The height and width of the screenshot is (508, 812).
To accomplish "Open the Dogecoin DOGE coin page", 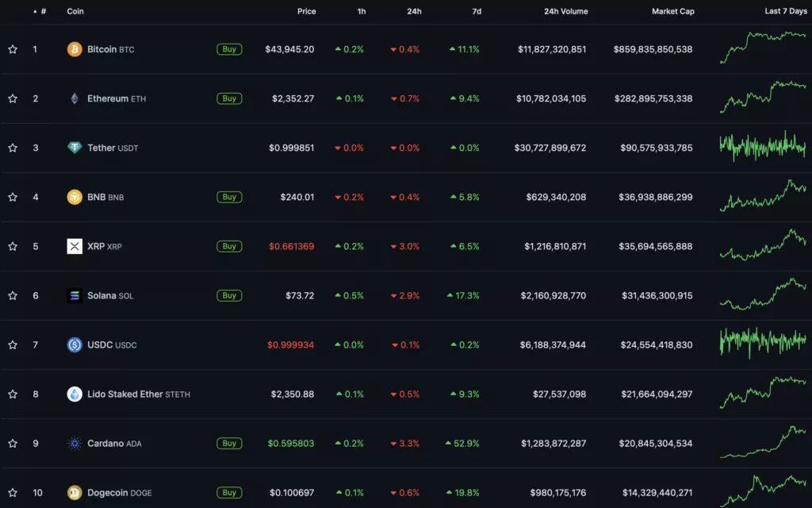I will [120, 492].
